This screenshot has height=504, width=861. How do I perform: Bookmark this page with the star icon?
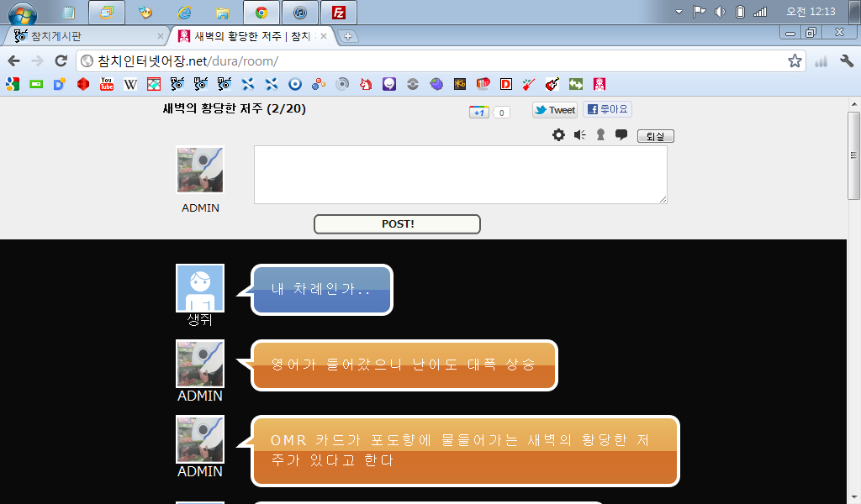coord(794,61)
